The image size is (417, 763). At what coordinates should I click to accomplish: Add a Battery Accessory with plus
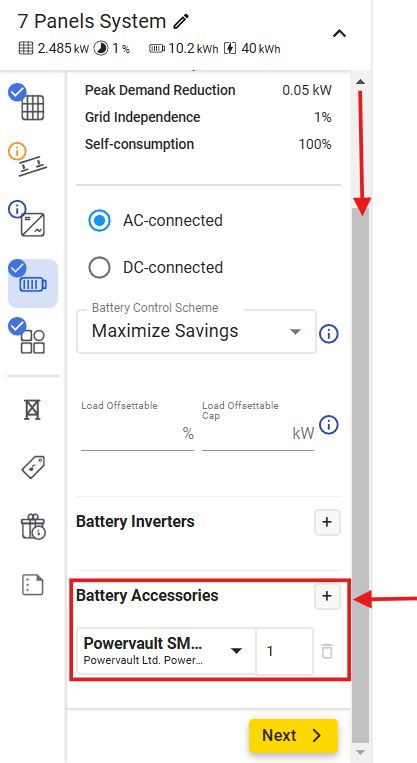coord(327,597)
